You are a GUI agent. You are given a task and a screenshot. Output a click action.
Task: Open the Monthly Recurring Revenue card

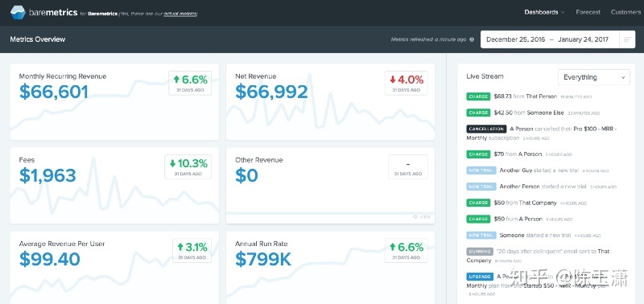[114, 102]
